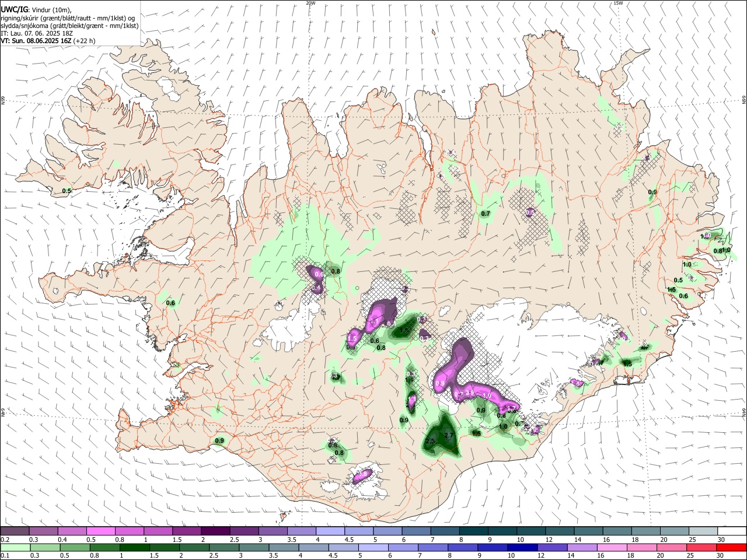Click the '2.7' rain value on the map
The width and height of the screenshot is (747, 560).
coord(449,436)
